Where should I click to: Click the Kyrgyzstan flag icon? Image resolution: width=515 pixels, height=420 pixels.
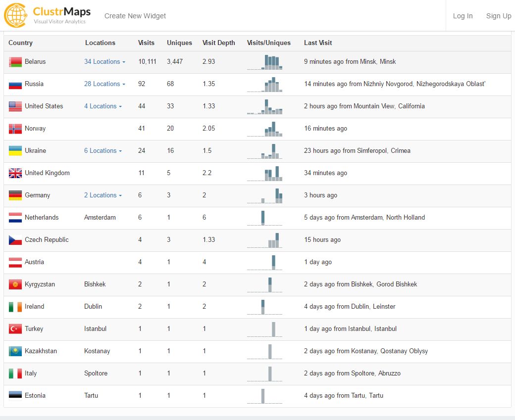tap(15, 284)
